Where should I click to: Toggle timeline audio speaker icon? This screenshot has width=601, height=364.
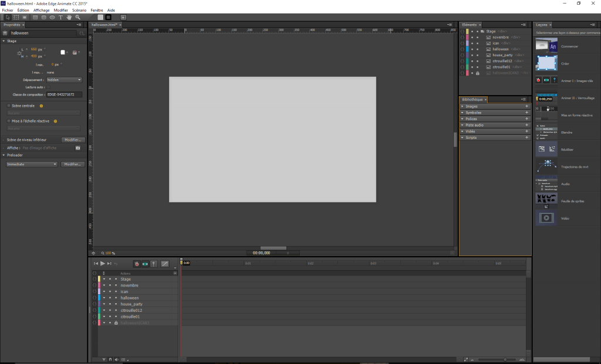pyautogui.click(x=117, y=360)
